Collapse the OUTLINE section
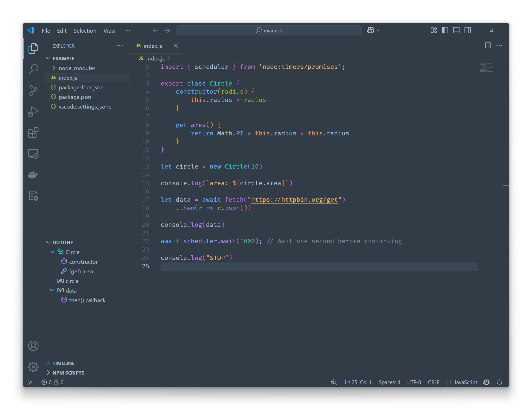This screenshot has height=410, width=532. click(63, 242)
